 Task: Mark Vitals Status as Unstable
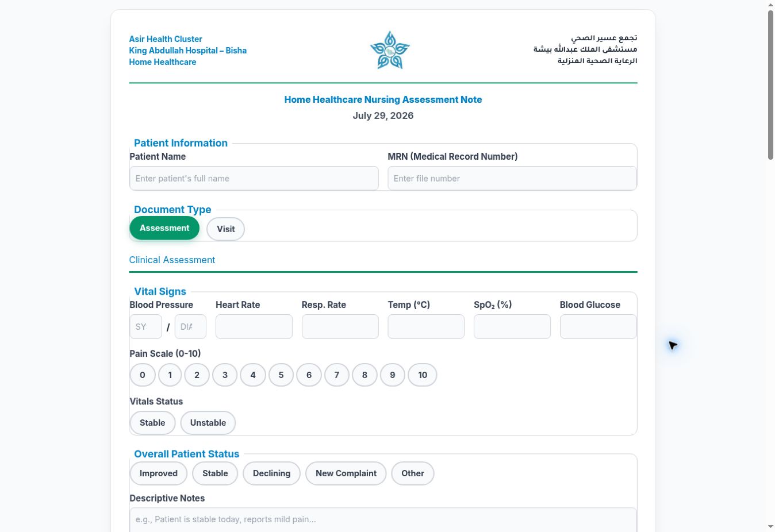pyautogui.click(x=208, y=423)
